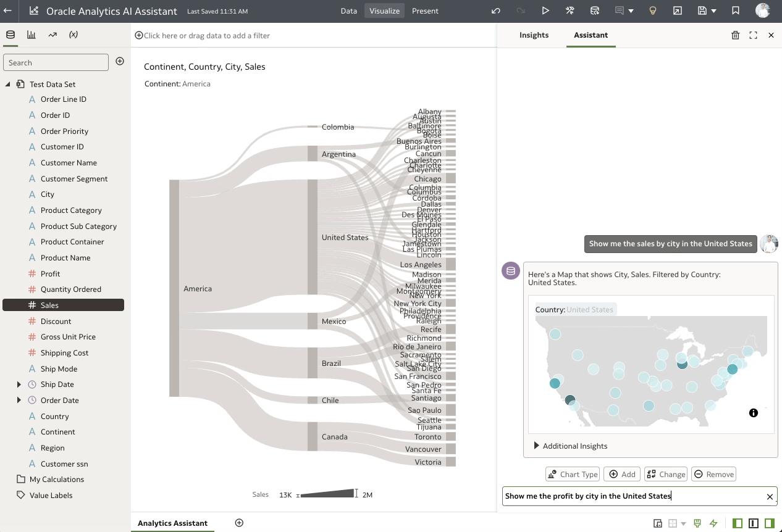782x532 pixels.
Task: Switch to the Insights tab
Action: 534,35
